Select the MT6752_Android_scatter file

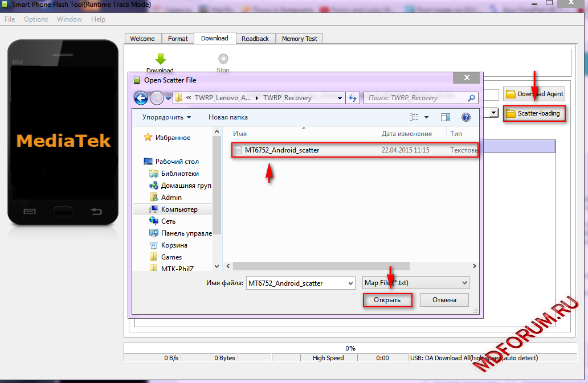[x=282, y=150]
